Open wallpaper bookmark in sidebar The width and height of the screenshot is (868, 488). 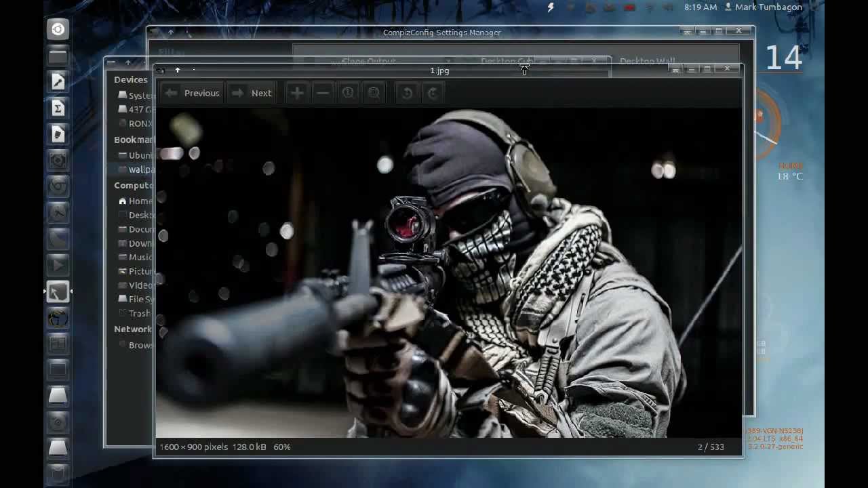click(136, 169)
